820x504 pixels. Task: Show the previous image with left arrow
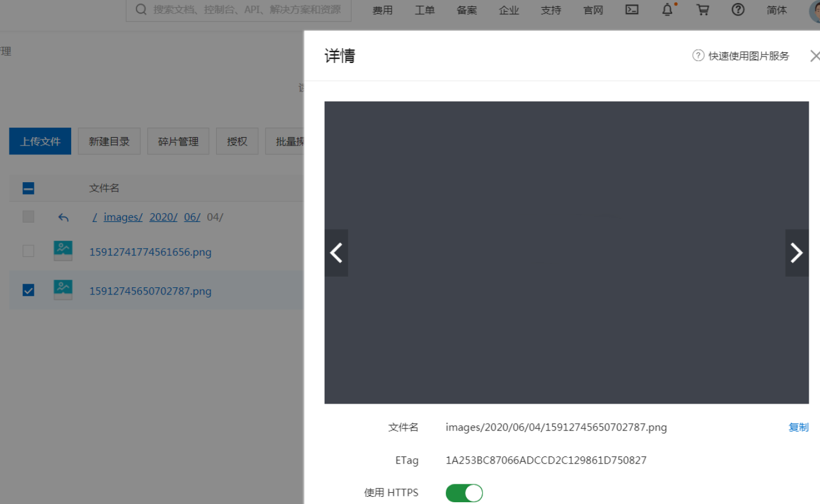[336, 253]
